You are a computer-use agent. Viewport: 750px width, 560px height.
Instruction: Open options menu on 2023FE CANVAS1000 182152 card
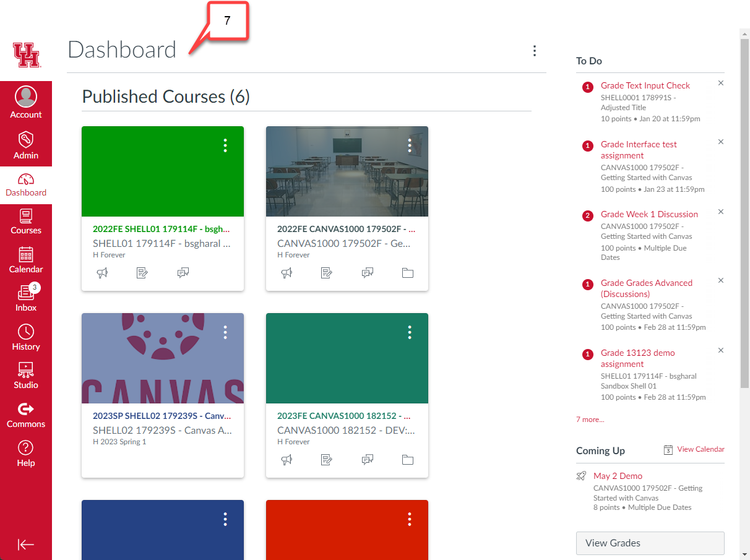coord(410,332)
